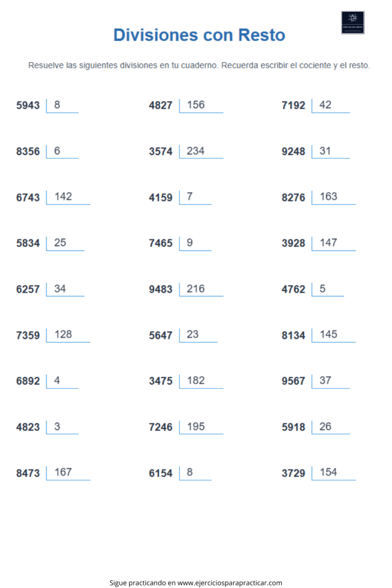Click dividend 9248
The height and width of the screenshot is (588, 392).
point(293,152)
